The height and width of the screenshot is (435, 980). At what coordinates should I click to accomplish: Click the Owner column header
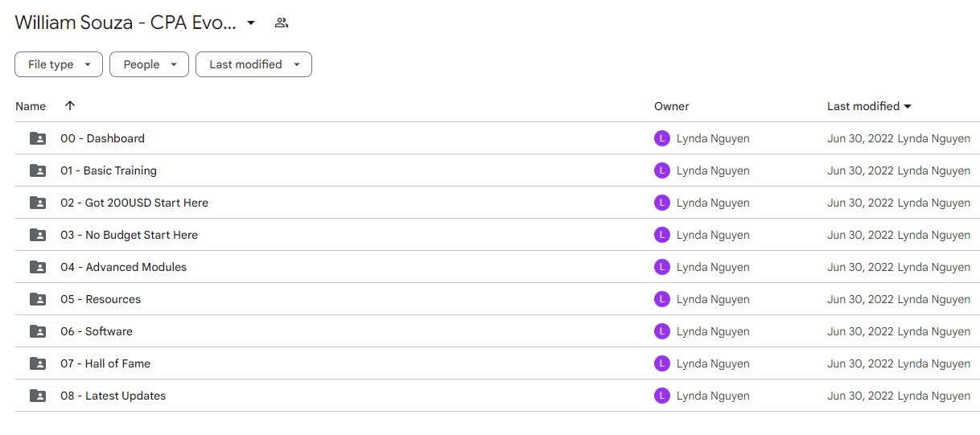coord(672,106)
